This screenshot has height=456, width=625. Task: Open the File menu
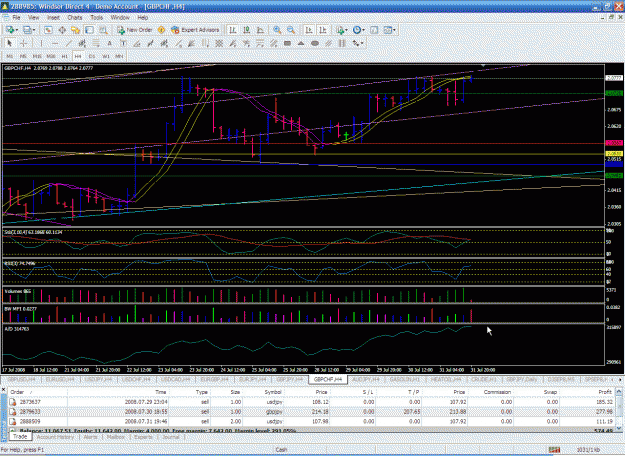[16, 18]
